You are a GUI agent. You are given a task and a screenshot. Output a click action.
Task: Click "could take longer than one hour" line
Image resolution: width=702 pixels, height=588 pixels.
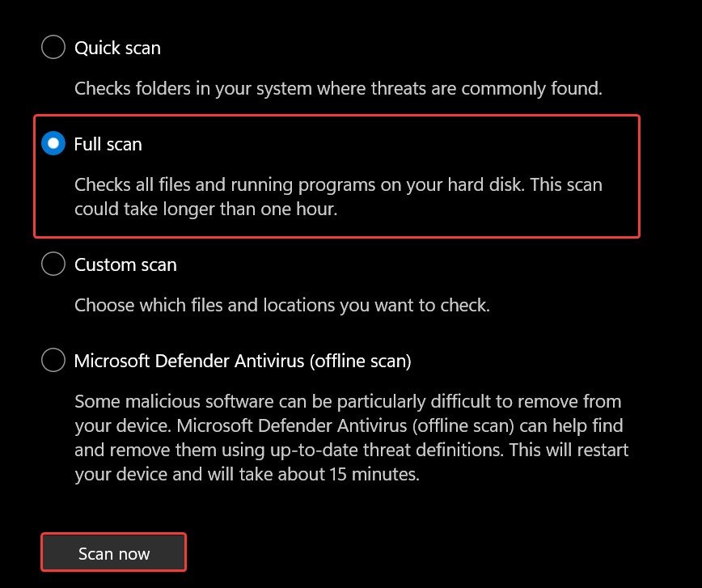pyautogui.click(x=218, y=207)
